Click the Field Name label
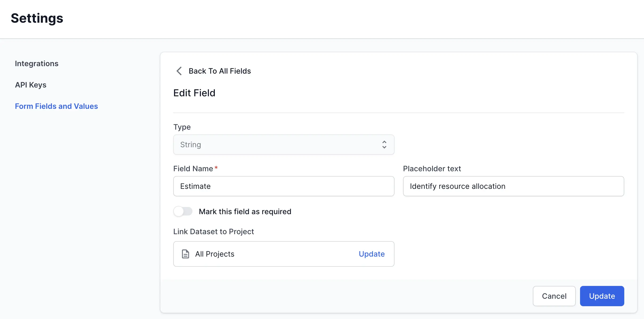Screen dimensions: 644x319 click(x=193, y=169)
